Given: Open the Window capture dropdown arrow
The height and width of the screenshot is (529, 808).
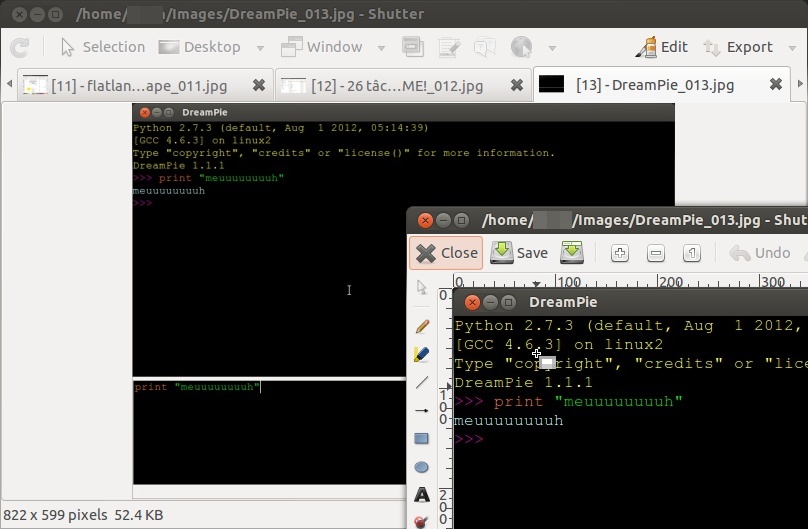Looking at the screenshot, I should click(x=381, y=48).
